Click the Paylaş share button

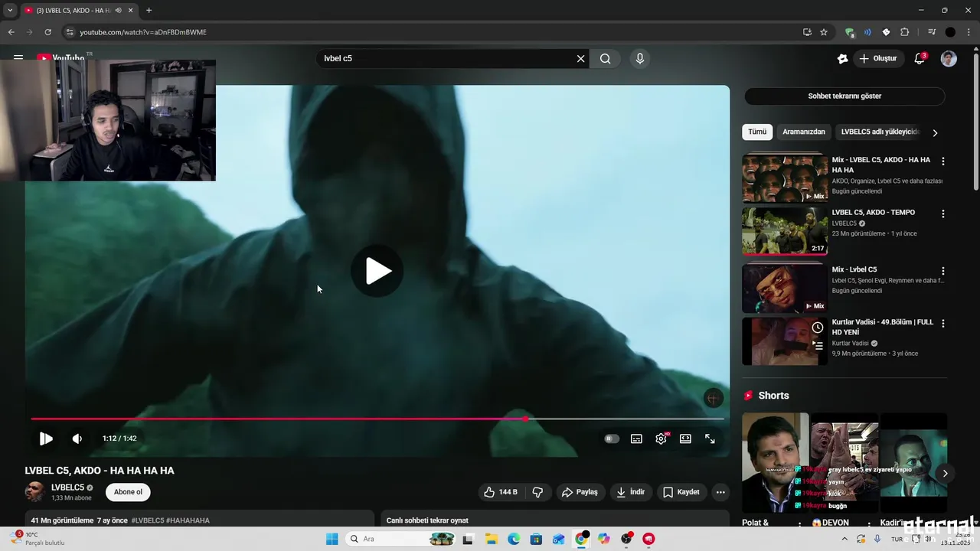click(x=580, y=492)
